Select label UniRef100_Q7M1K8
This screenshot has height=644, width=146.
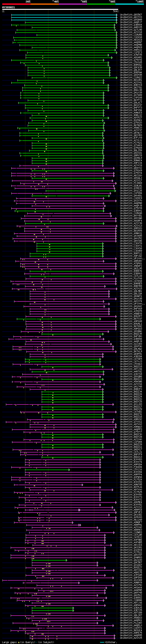tap(131, 148)
